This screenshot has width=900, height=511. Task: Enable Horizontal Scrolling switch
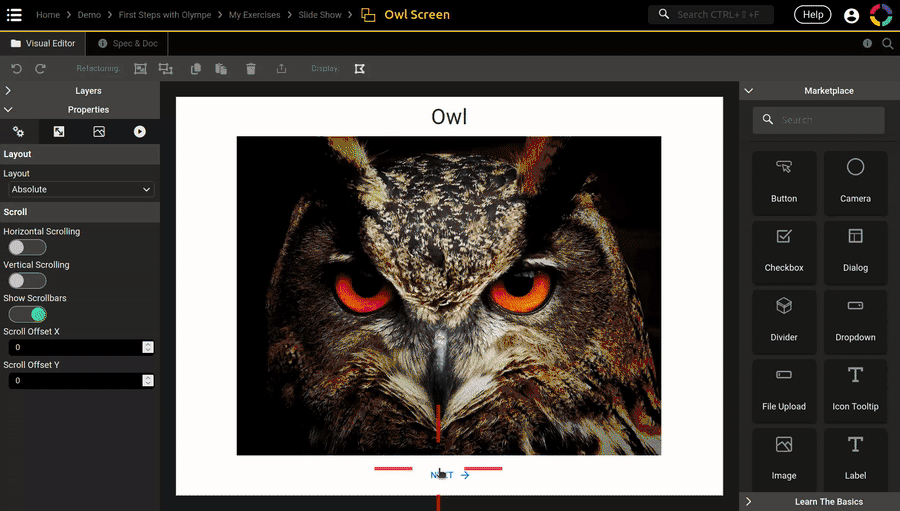[27, 247]
